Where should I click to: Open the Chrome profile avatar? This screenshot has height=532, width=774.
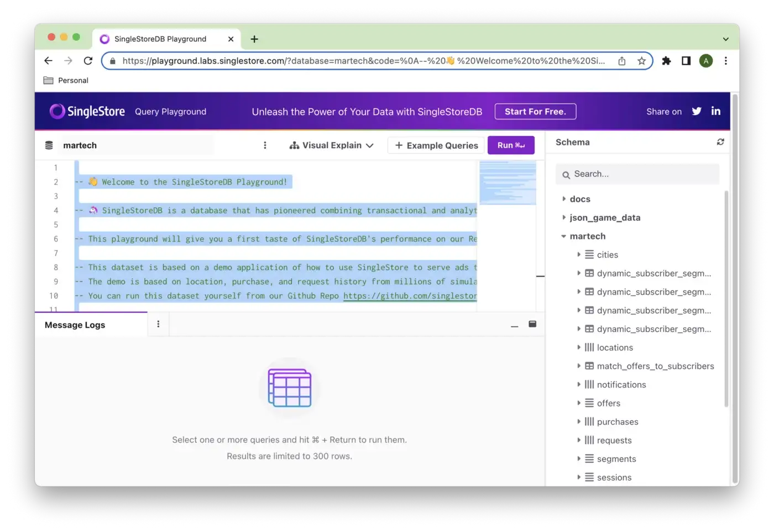click(706, 61)
